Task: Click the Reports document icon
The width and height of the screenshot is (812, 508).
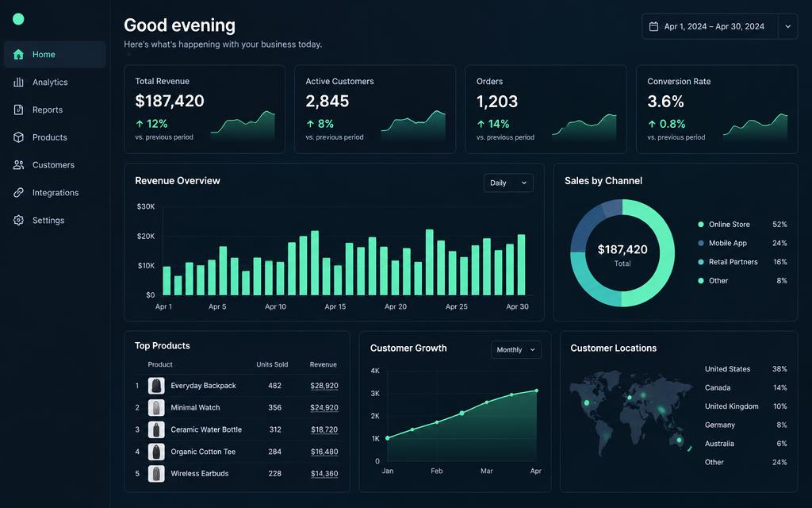Action: point(18,110)
